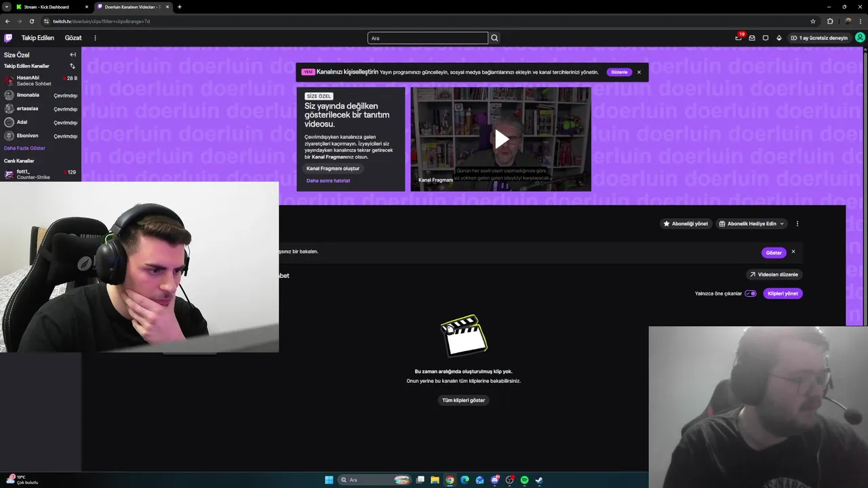Bookmark this page with the star icon
Screen dimensions: 868x488
813,21
